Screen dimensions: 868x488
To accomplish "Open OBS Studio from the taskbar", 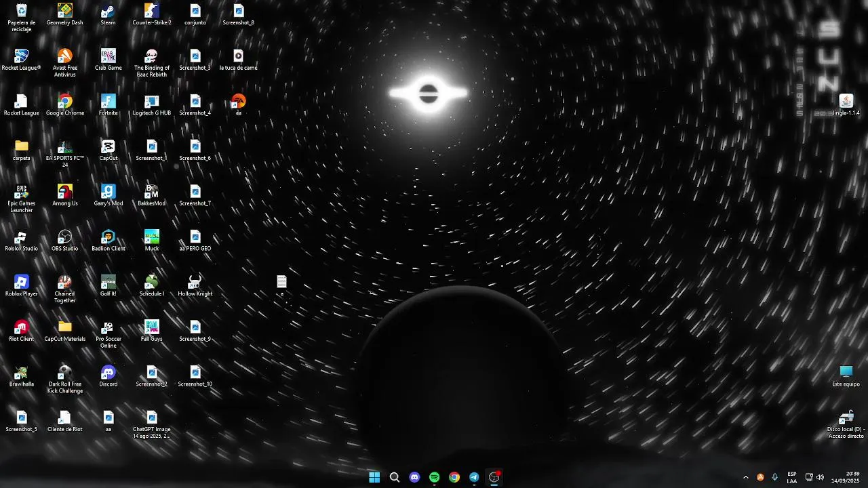I will click(494, 477).
